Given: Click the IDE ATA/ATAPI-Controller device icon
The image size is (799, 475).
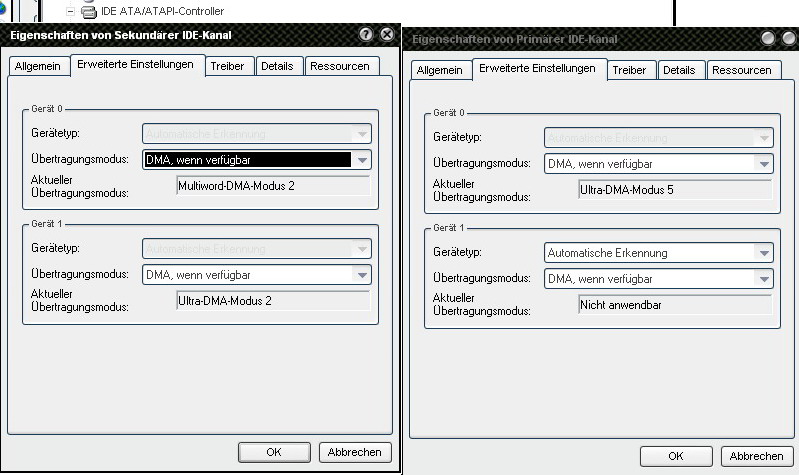Looking at the screenshot, I should pyautogui.click(x=88, y=11).
